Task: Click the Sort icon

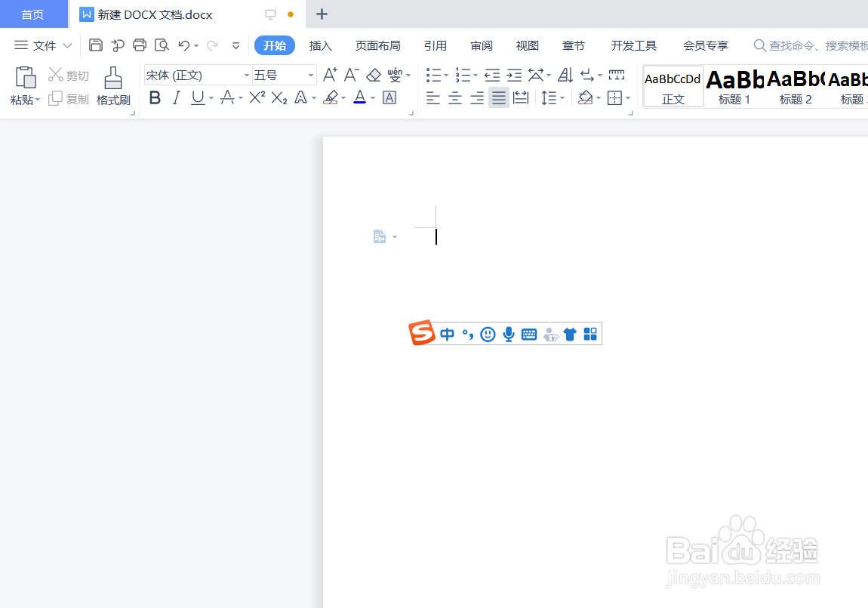Action: point(565,75)
